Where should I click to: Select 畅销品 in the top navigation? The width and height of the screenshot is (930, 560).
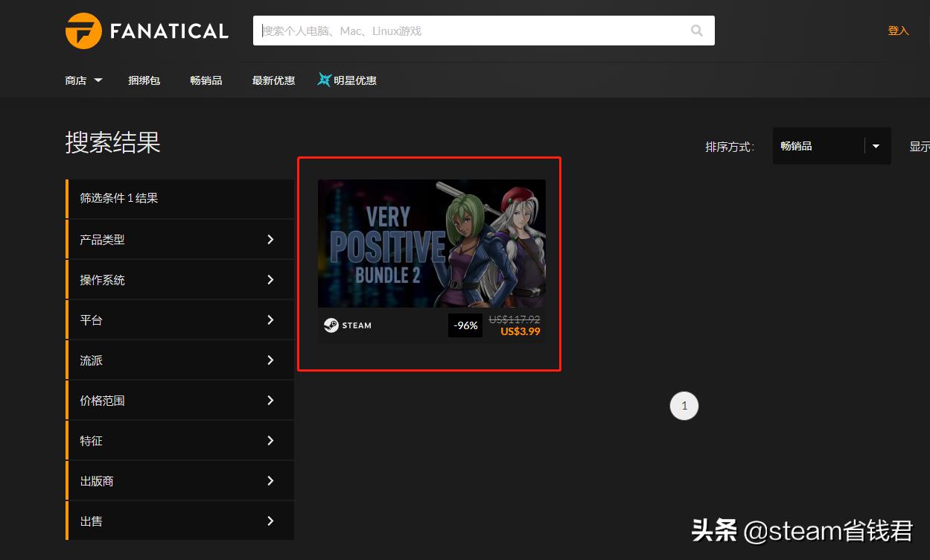pyautogui.click(x=206, y=80)
